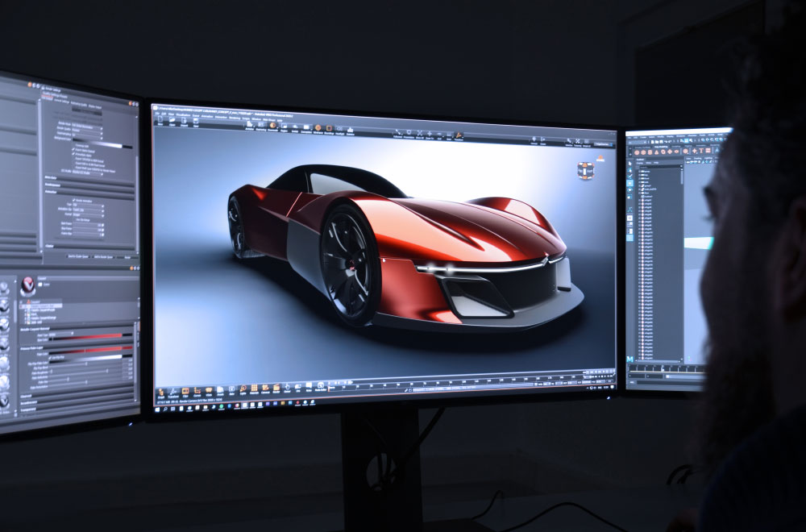This screenshot has height=532, width=806.
Task: Open the Visualization menu in VRED
Action: [182, 114]
